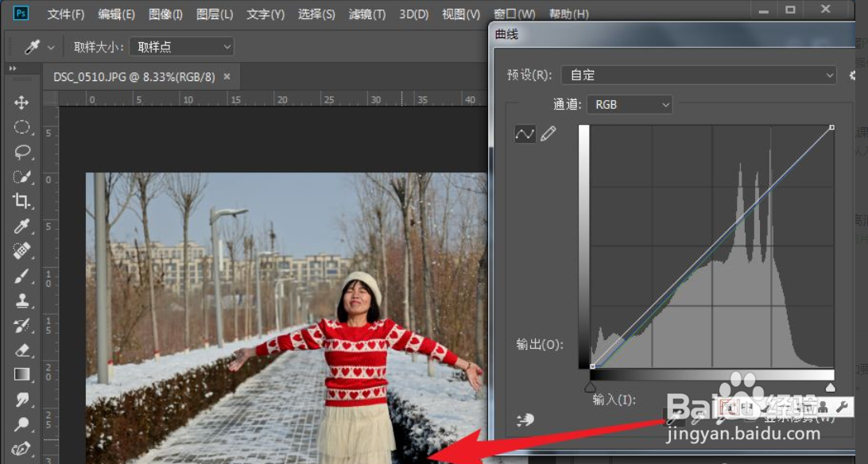
Task: Open the 图像(I) menu
Action: pos(165,14)
